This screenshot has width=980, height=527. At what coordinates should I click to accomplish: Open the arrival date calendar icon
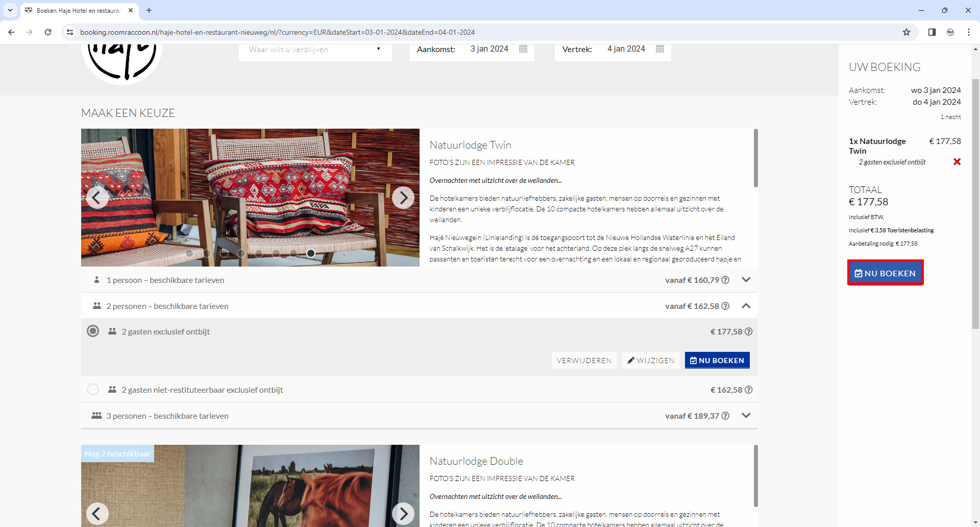(523, 49)
